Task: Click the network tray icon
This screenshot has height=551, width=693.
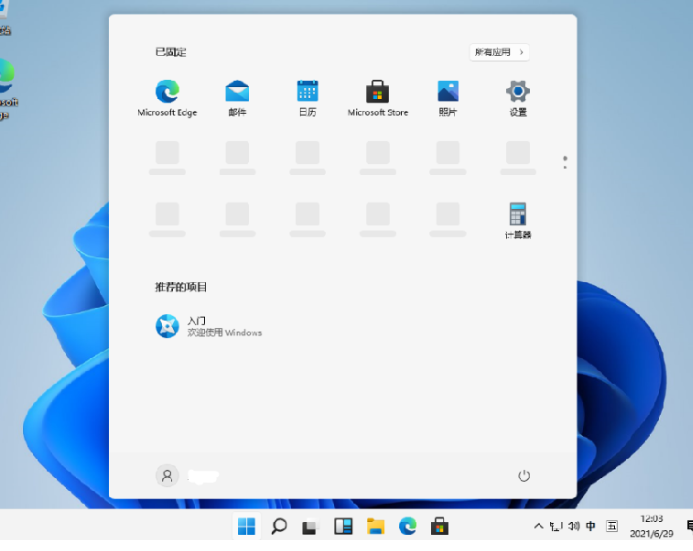Action: click(556, 526)
